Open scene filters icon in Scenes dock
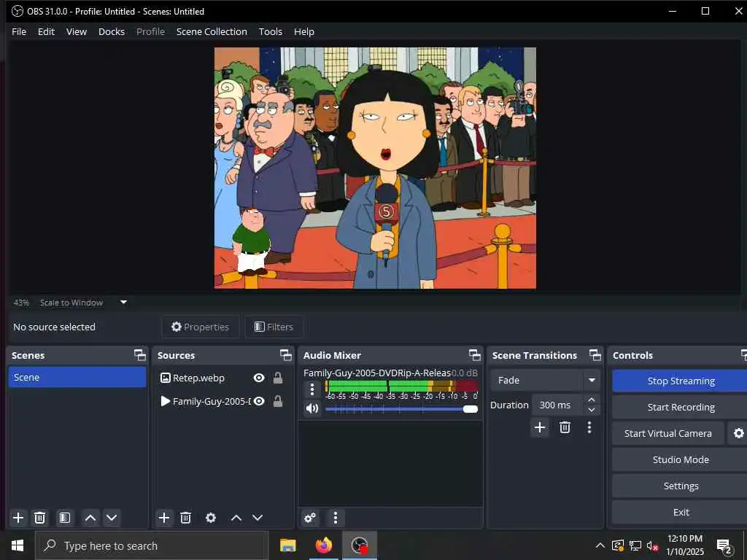 tap(65, 518)
